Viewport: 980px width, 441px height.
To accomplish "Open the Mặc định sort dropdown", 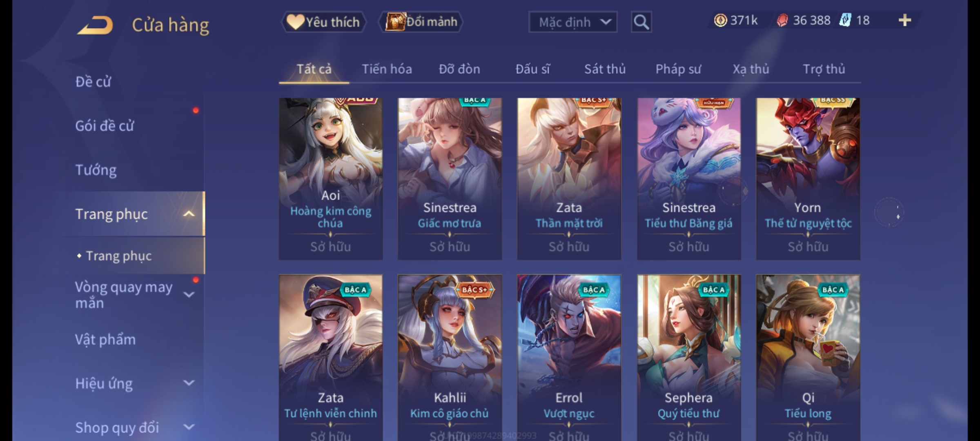I will click(x=572, y=22).
